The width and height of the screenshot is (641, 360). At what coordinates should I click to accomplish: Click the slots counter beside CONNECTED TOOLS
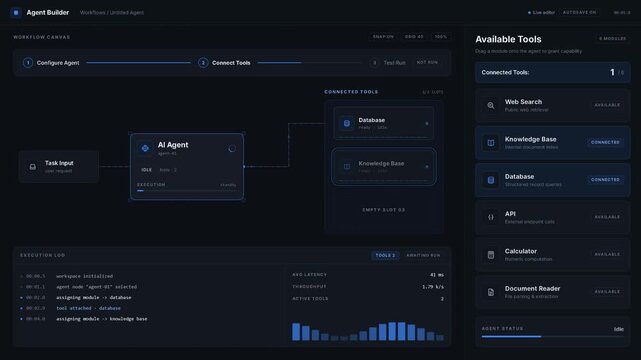[x=433, y=92]
